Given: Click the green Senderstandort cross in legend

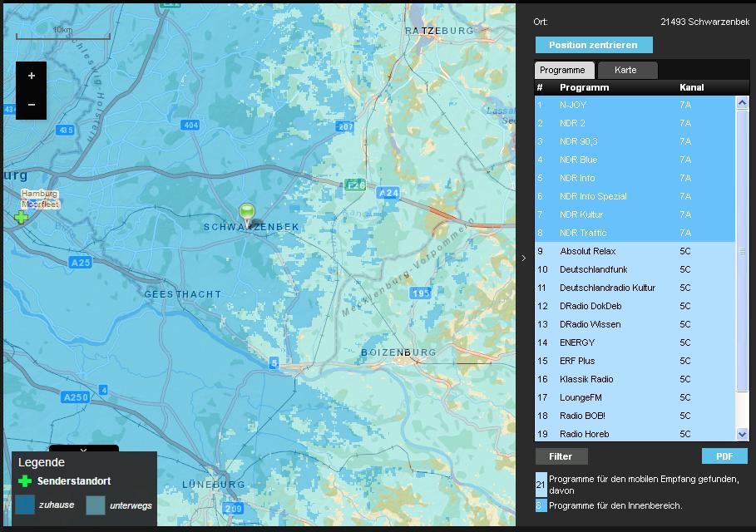Looking at the screenshot, I should click(26, 481).
